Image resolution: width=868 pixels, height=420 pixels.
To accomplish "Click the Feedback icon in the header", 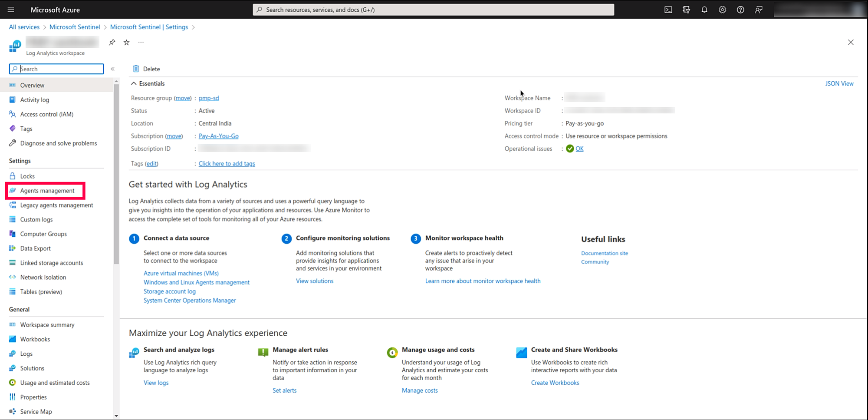I will coord(759,10).
